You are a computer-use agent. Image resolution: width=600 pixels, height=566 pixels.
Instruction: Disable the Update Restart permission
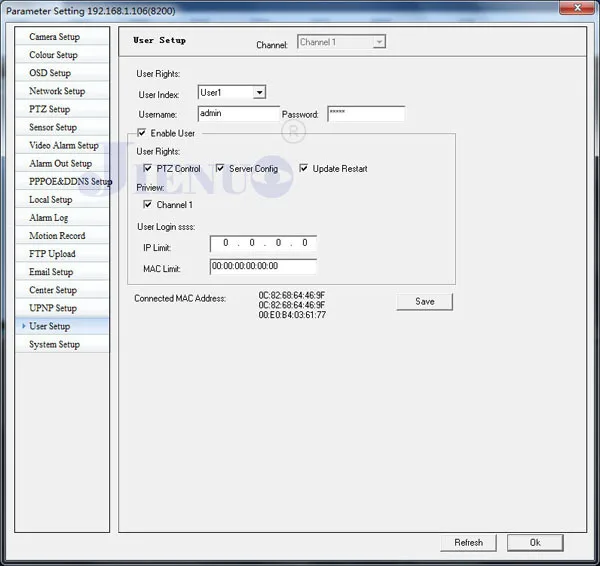[303, 168]
